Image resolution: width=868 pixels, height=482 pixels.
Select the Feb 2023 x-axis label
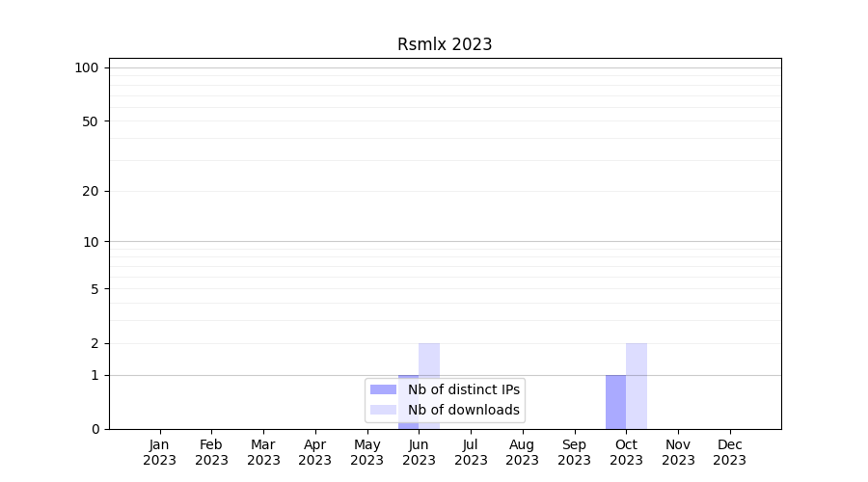(211, 452)
